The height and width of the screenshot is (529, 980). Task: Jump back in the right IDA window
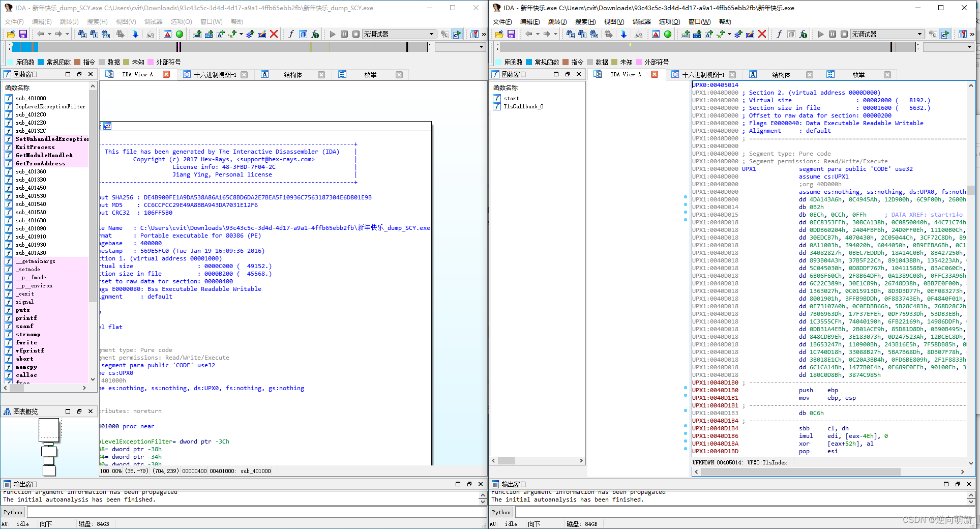528,34
